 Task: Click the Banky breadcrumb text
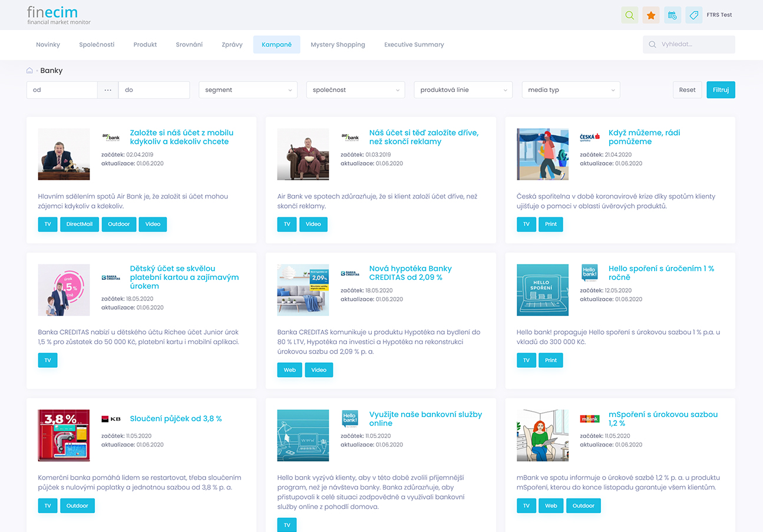(51, 71)
